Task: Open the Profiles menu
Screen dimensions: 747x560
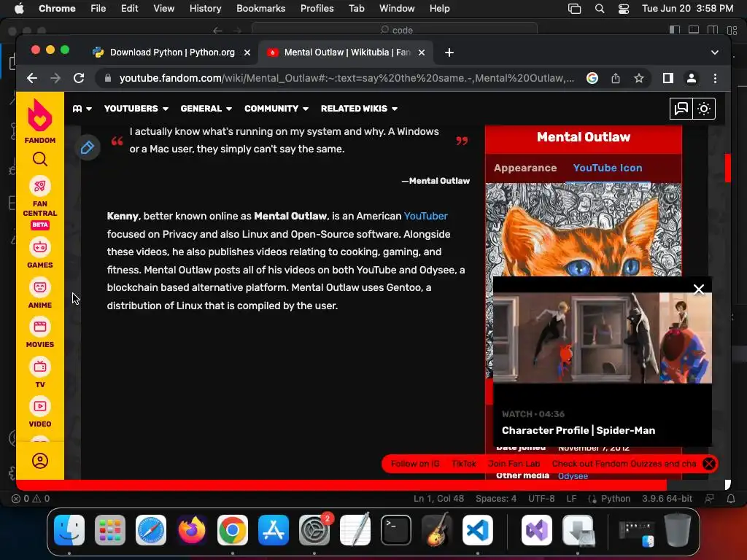Action: pyautogui.click(x=317, y=9)
